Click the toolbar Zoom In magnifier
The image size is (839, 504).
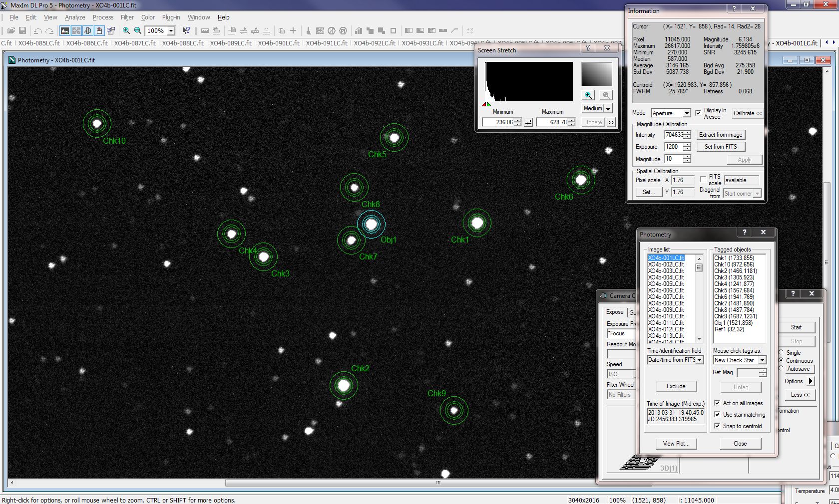click(x=126, y=30)
